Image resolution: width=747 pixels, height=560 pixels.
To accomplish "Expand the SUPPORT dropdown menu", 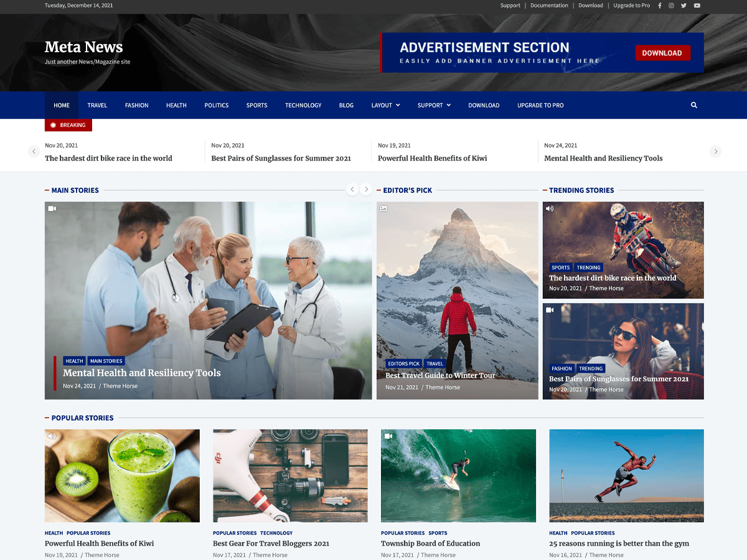I will [x=434, y=105].
